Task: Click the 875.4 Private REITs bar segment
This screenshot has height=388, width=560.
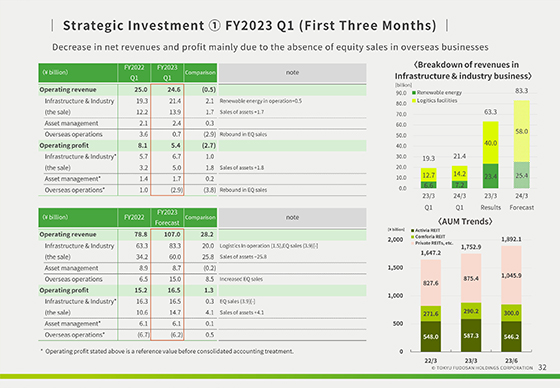Action: (471, 278)
